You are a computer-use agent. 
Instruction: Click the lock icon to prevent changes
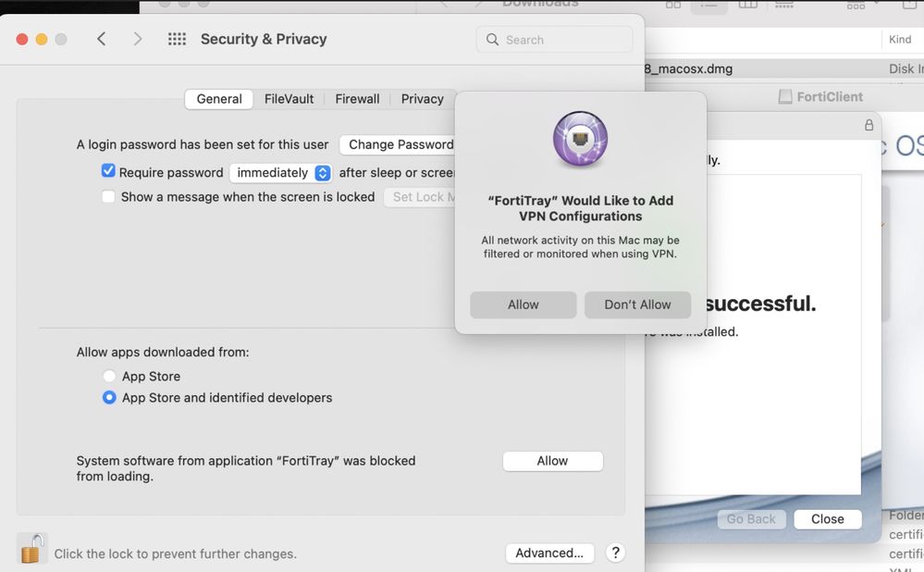coord(31,549)
